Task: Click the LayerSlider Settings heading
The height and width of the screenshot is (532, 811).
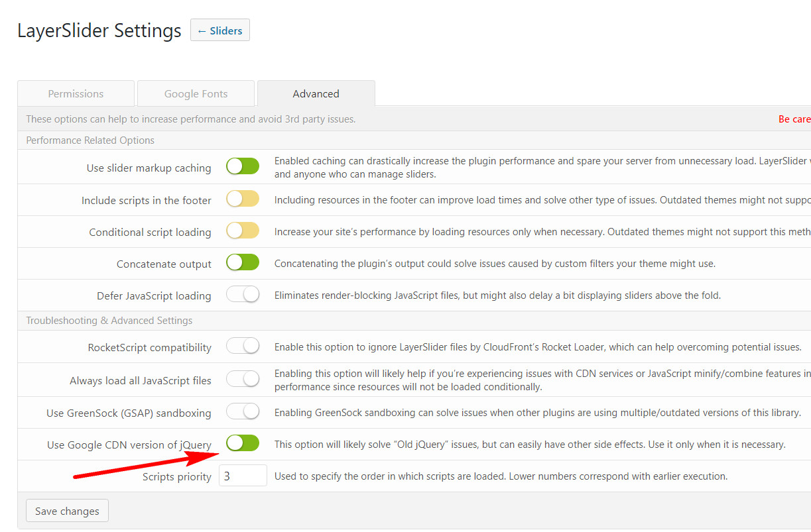Action: (x=99, y=31)
